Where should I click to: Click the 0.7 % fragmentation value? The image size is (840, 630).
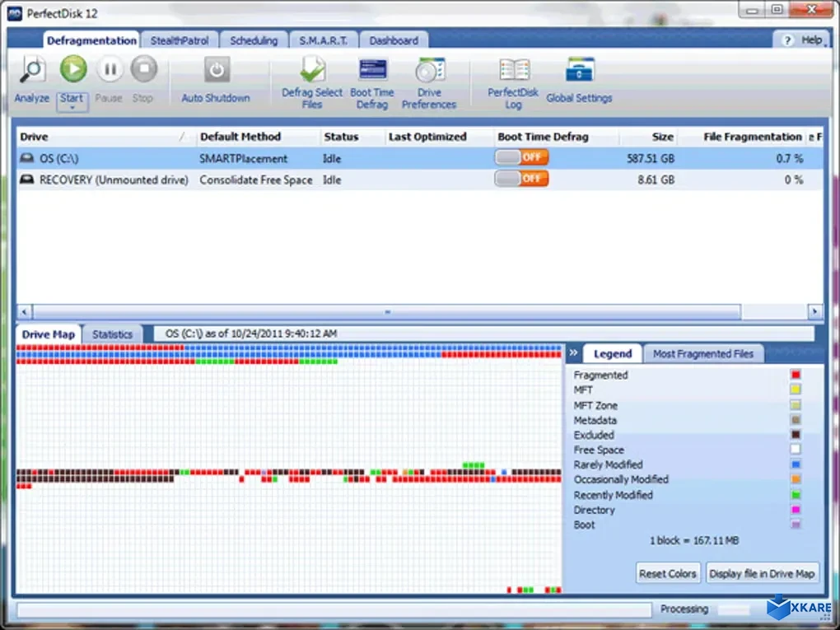click(790, 159)
